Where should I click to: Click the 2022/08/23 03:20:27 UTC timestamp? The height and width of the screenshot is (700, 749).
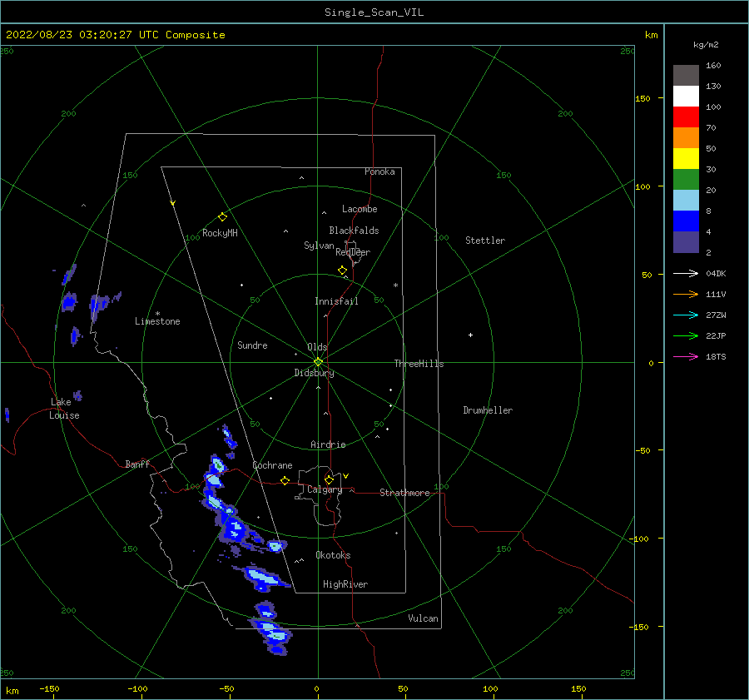pos(116,35)
